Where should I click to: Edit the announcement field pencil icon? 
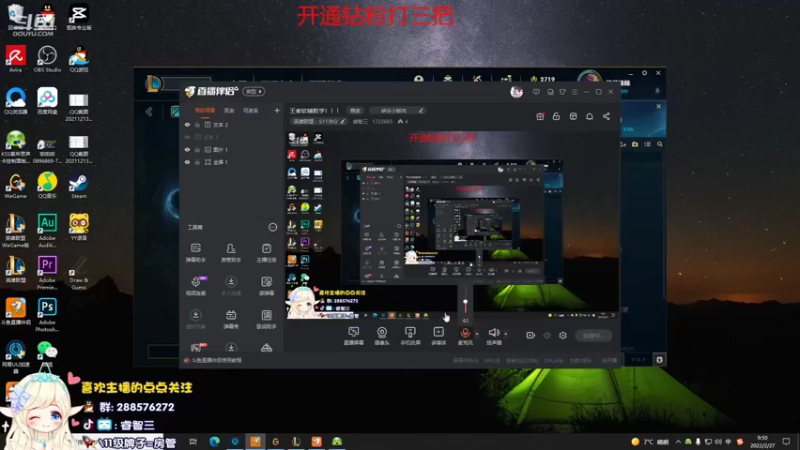[x=421, y=110]
